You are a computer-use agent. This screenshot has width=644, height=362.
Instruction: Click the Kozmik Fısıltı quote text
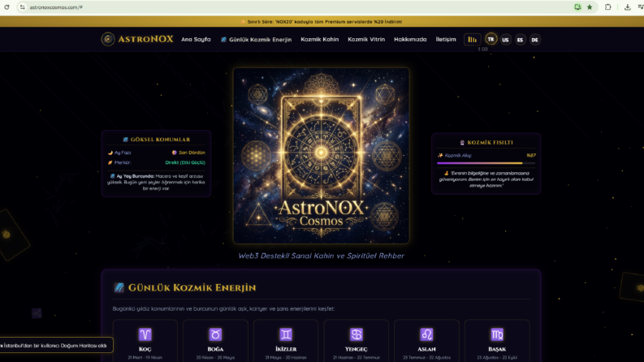pos(486,179)
